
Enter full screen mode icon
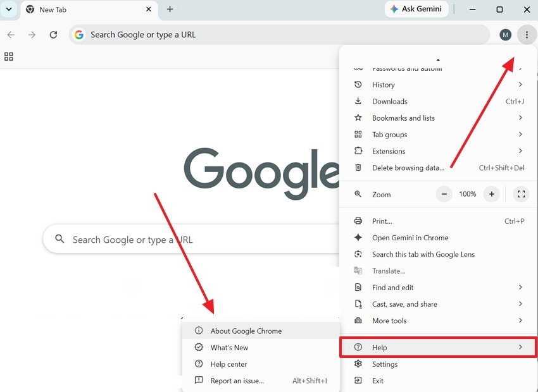pyautogui.click(x=521, y=194)
